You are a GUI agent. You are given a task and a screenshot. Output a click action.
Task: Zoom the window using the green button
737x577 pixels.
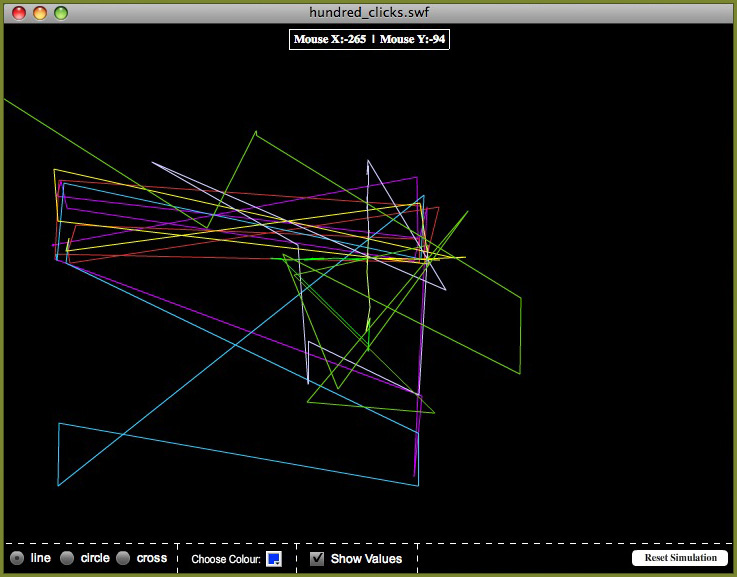(61, 13)
